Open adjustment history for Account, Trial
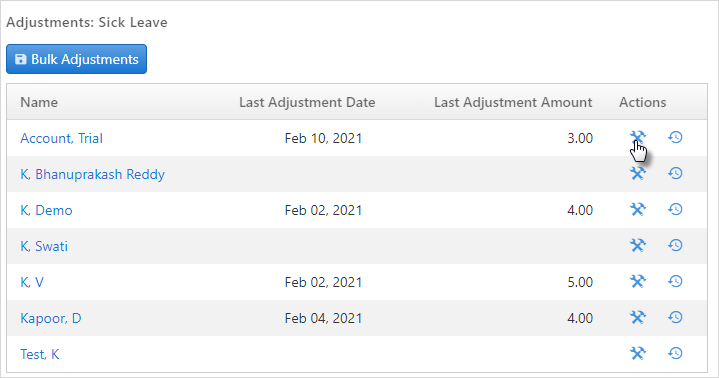 (x=675, y=137)
